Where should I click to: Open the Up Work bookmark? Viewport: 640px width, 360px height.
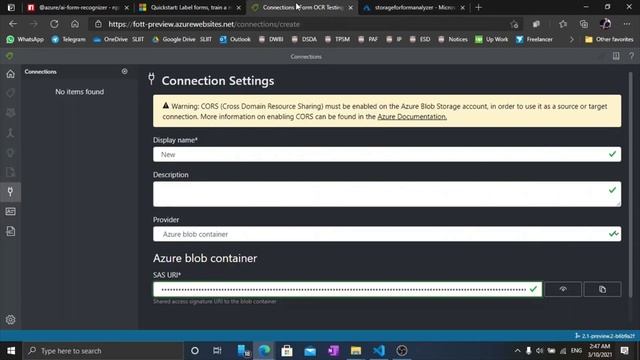492,40
